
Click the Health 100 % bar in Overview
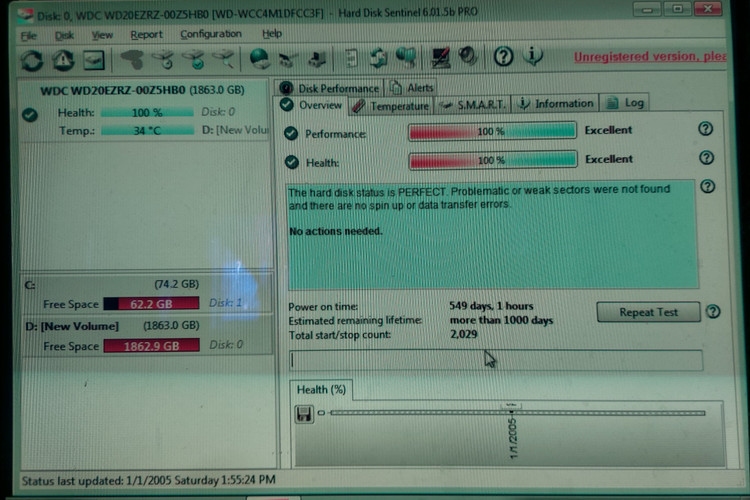tap(493, 160)
